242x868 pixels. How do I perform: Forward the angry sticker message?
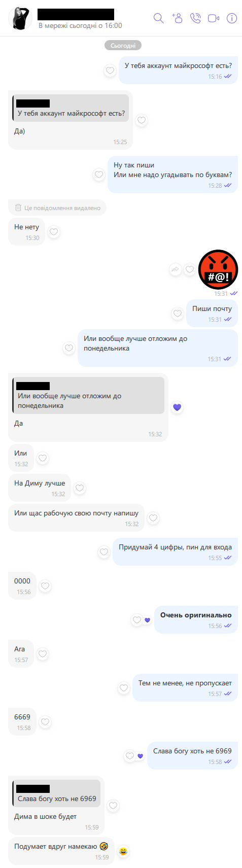[x=176, y=269]
